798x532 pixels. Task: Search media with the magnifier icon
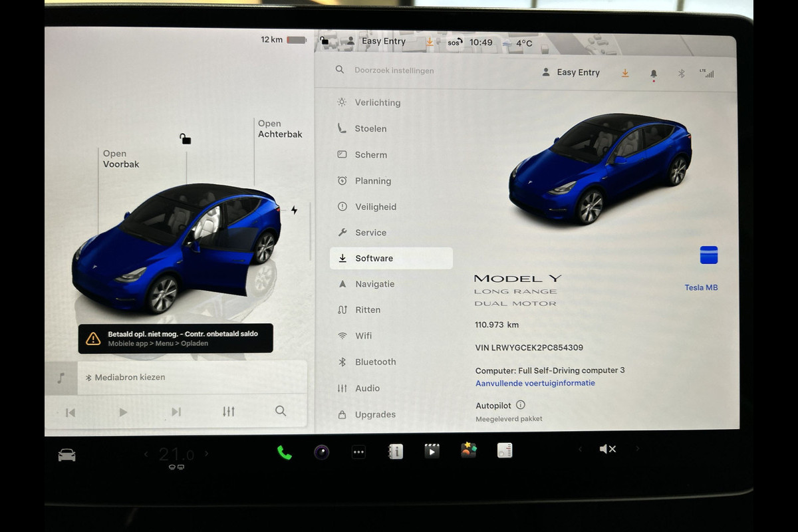281,411
